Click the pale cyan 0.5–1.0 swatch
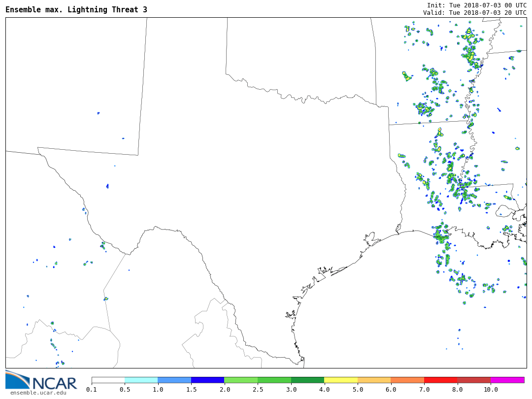 coord(141,380)
